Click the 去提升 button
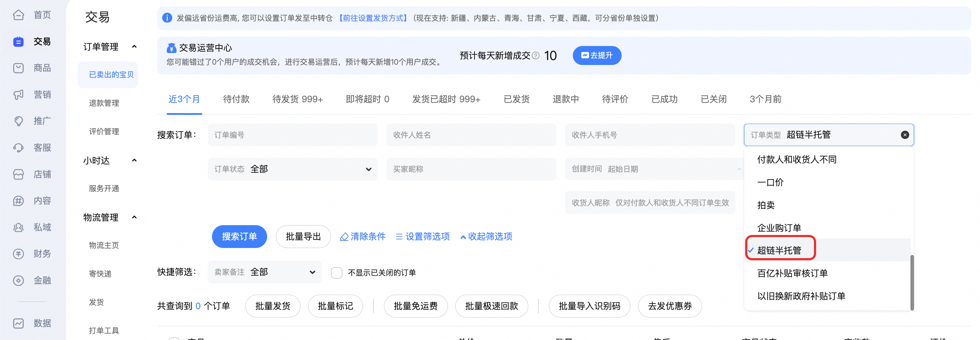This screenshot has height=340, width=980. (x=597, y=55)
